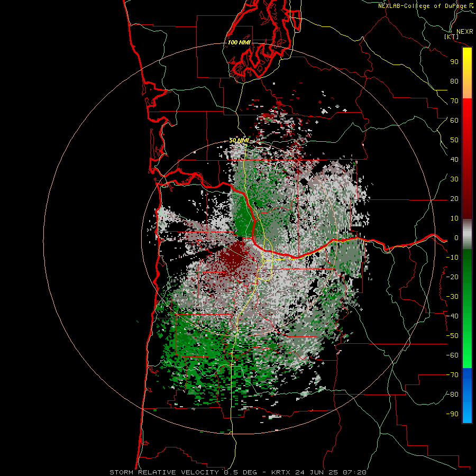Click the "50 NMI" range ring label

click(239, 140)
